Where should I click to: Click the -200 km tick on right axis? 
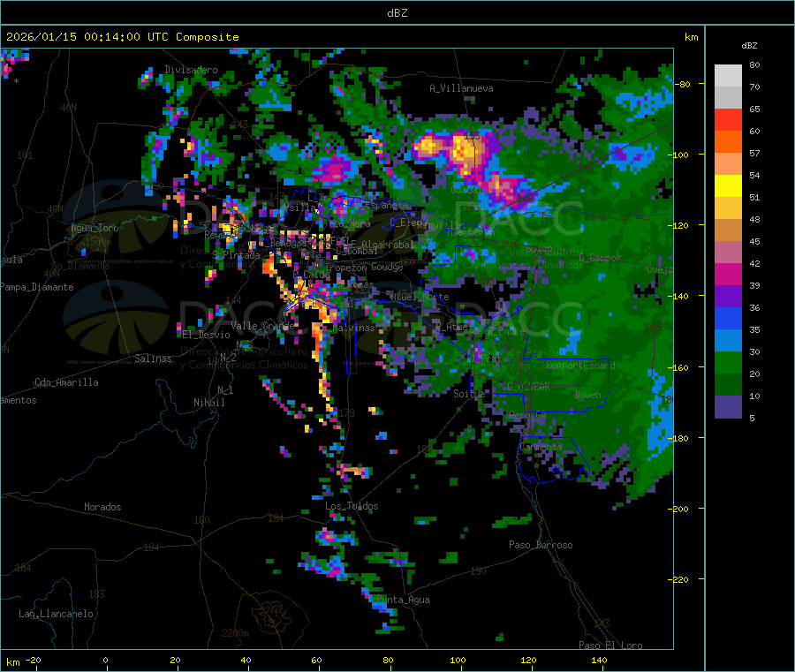(x=680, y=509)
